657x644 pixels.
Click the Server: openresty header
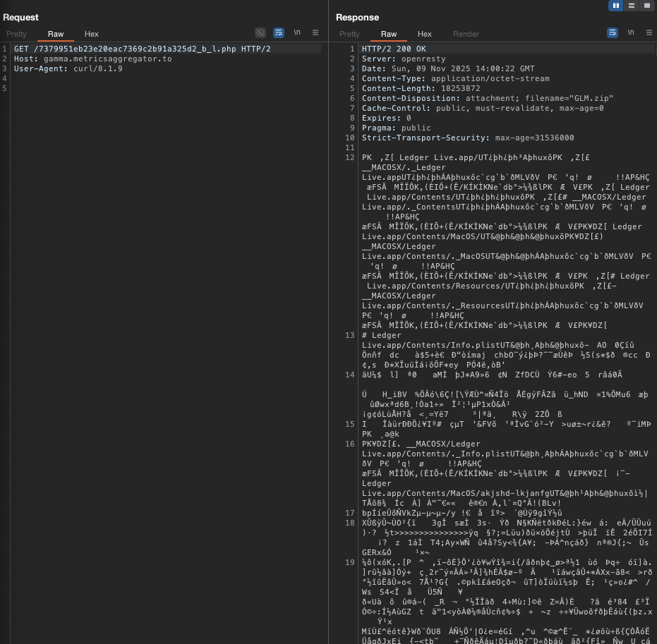(x=404, y=59)
